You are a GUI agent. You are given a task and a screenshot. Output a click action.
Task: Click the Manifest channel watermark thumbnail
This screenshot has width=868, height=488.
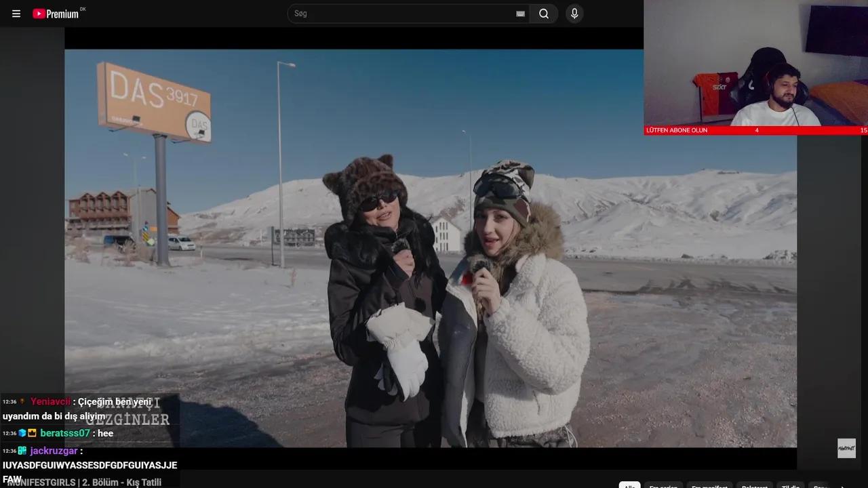coord(846,448)
